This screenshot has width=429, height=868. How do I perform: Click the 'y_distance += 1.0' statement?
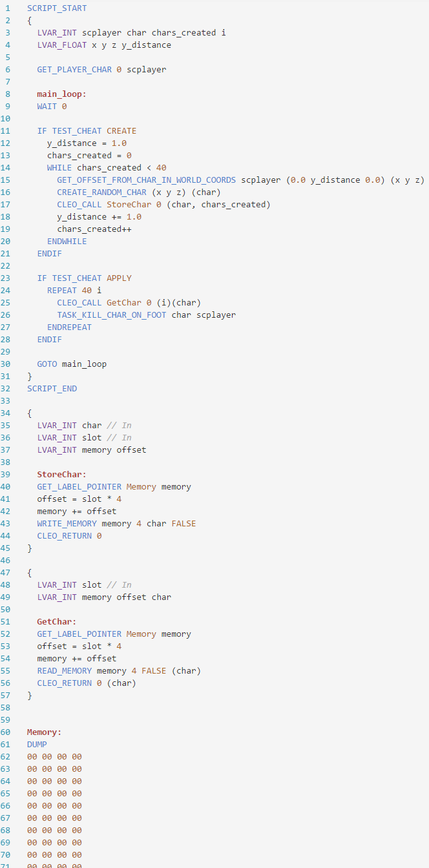[x=99, y=217]
